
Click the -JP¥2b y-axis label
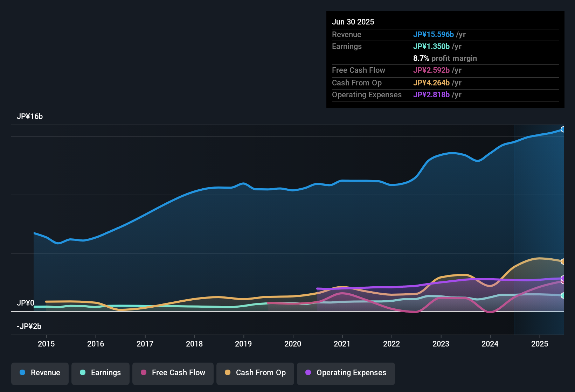coord(29,327)
